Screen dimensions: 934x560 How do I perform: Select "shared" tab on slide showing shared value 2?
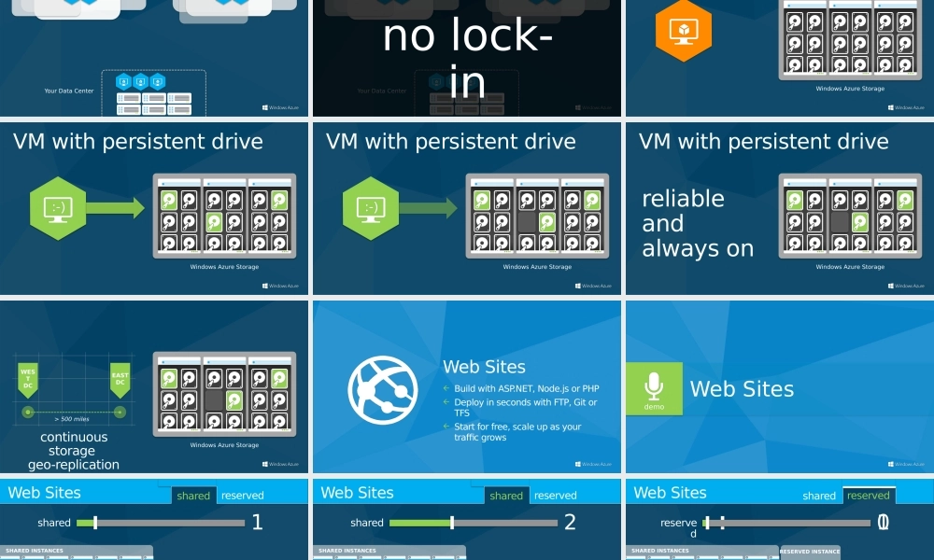click(506, 496)
